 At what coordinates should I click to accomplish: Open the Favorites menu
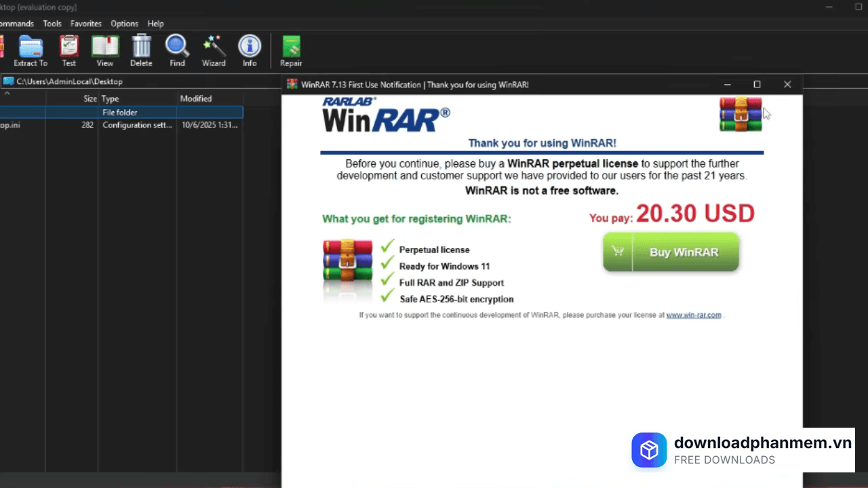coord(86,24)
